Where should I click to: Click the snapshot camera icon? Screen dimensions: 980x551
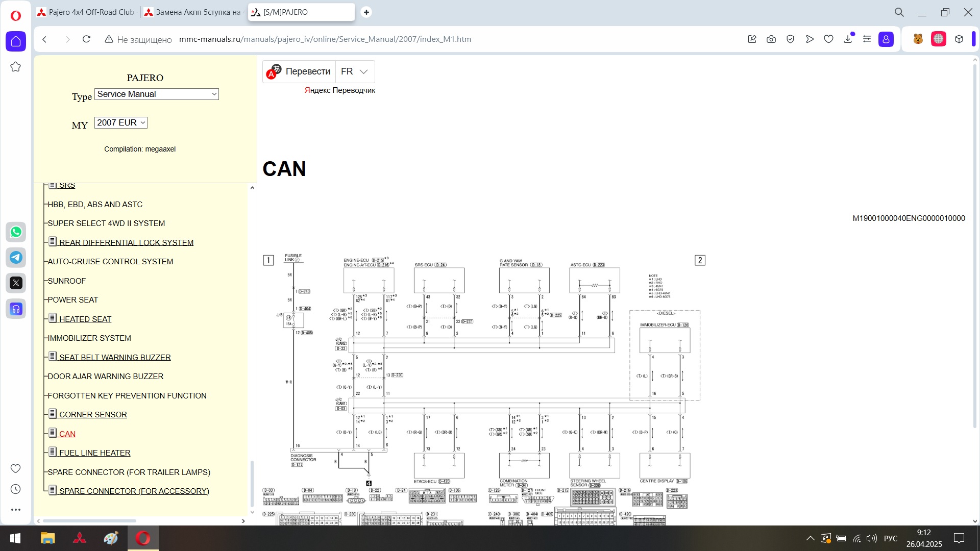[771, 39]
